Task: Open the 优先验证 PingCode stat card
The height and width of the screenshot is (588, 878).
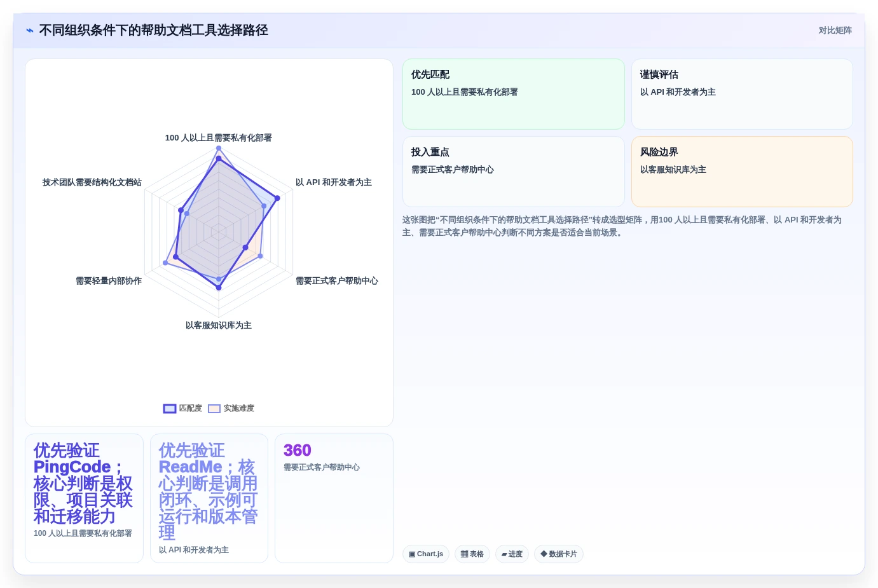Action: pyautogui.click(x=84, y=498)
